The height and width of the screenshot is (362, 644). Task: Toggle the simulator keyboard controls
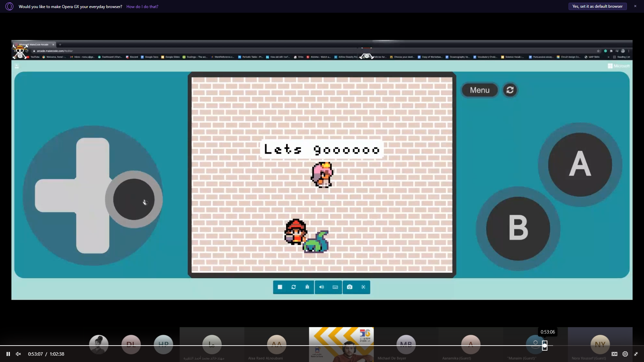coord(335,287)
